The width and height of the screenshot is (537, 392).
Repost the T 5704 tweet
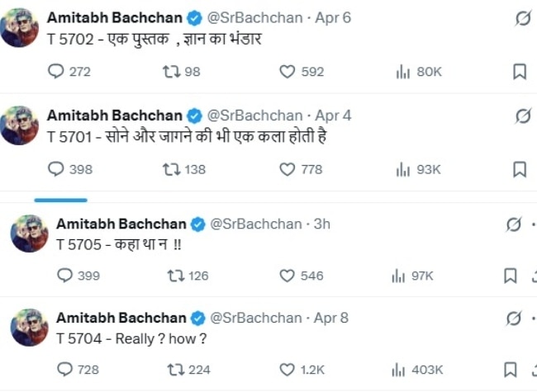pos(176,370)
